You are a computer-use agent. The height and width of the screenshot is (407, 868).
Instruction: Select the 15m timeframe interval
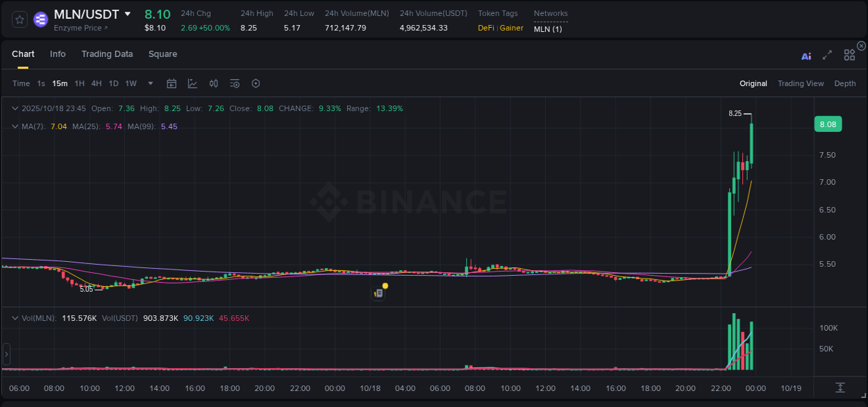coord(60,83)
